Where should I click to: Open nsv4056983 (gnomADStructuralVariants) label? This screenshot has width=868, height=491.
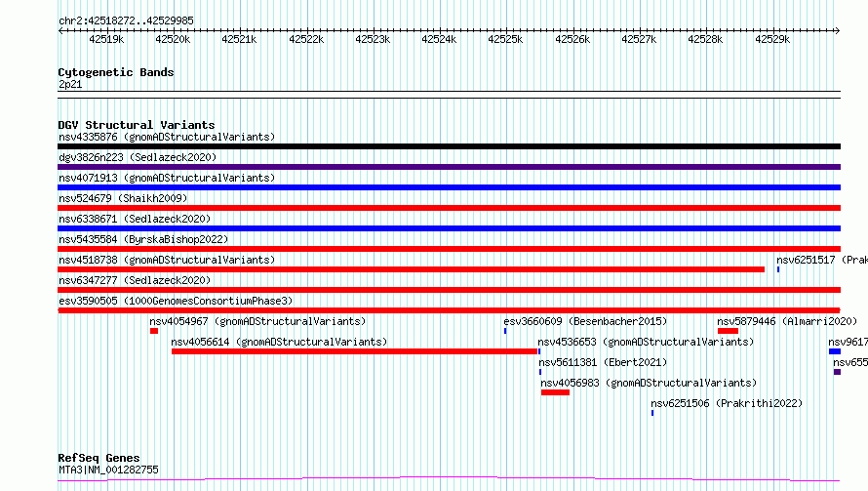click(649, 383)
